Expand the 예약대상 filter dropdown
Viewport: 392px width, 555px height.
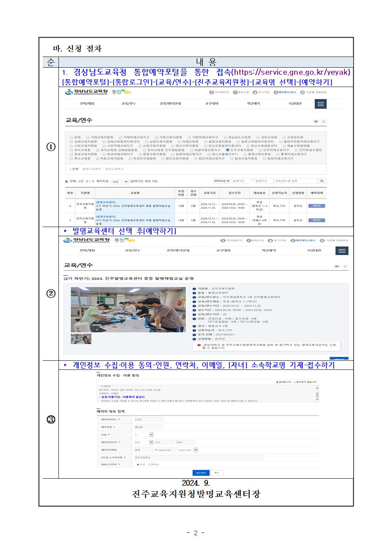(x=222, y=181)
